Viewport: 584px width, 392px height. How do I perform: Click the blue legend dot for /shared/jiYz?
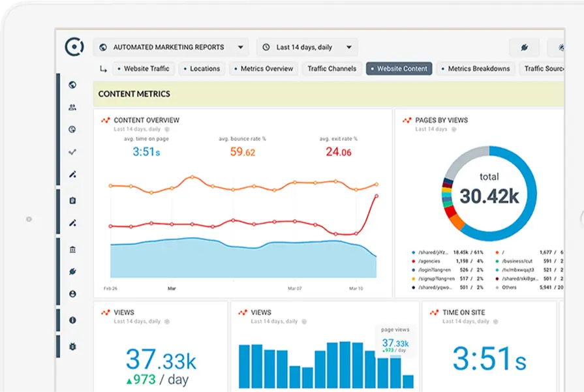pyautogui.click(x=414, y=252)
